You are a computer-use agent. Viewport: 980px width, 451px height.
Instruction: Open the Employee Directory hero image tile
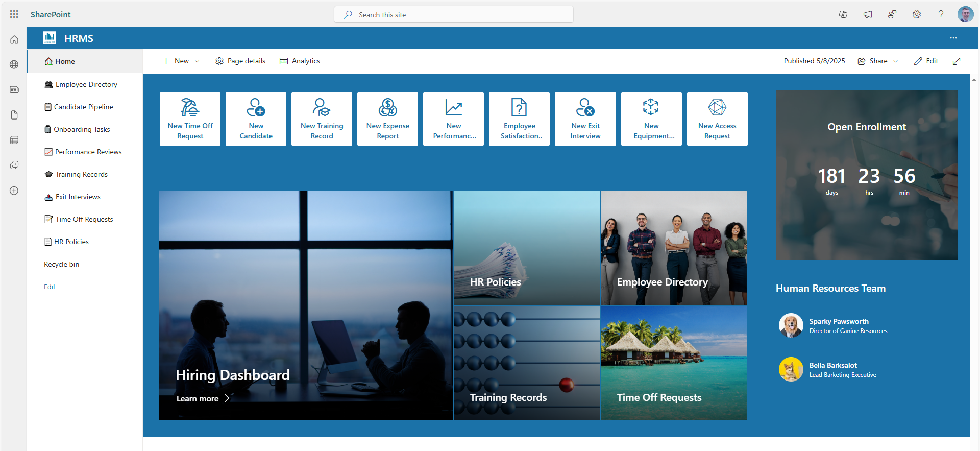click(674, 248)
